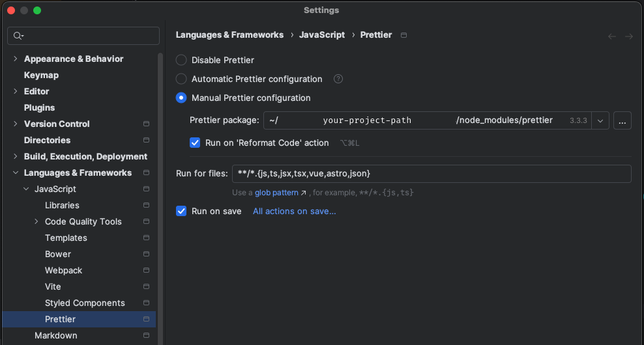The height and width of the screenshot is (345, 644).
Task: Click the settings tree scrollbar
Action: pos(160,199)
